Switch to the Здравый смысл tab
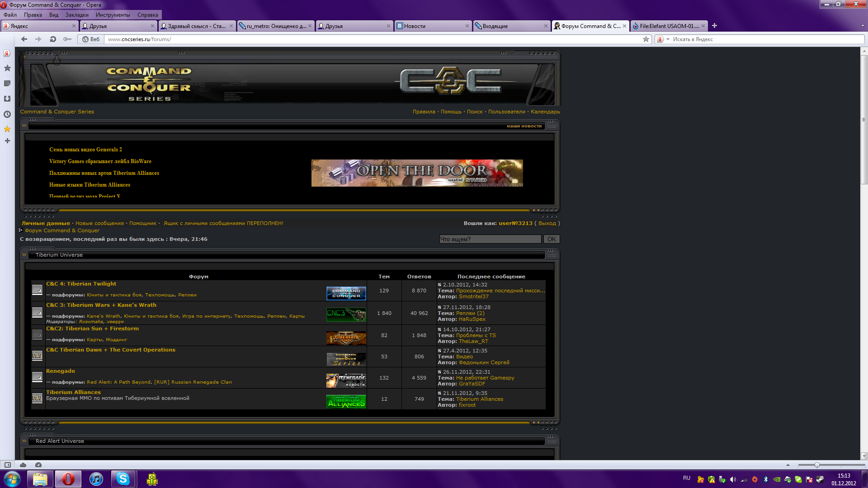This screenshot has height=488, width=868. click(197, 26)
